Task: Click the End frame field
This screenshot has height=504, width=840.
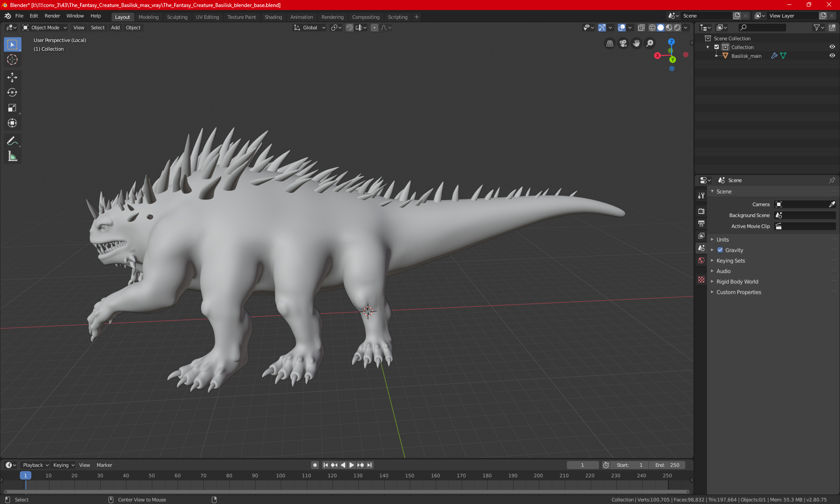Action: click(667, 465)
